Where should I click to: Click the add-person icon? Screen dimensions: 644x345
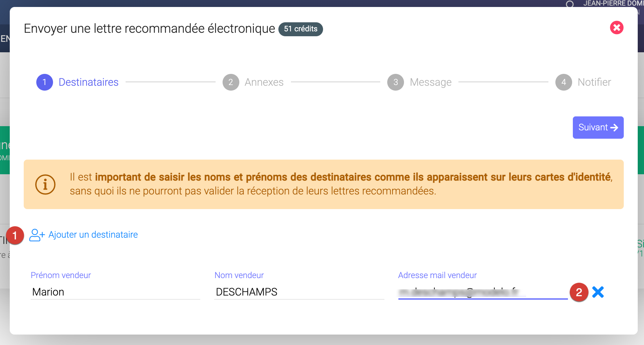point(37,235)
